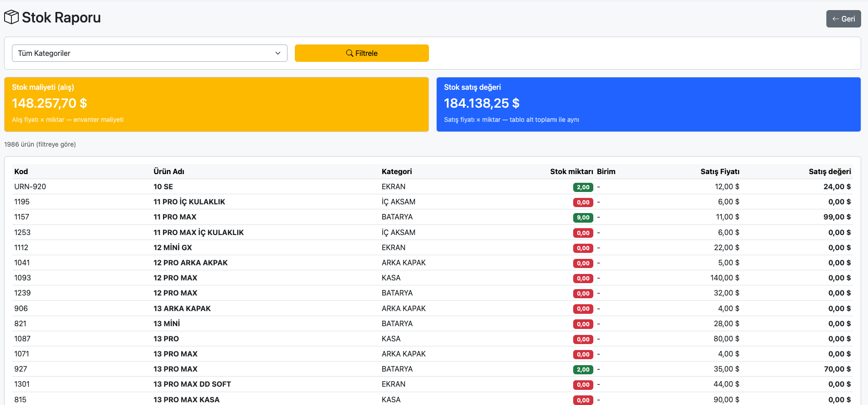868x405 pixels.
Task: Click code 1239 cell
Action: tap(22, 293)
